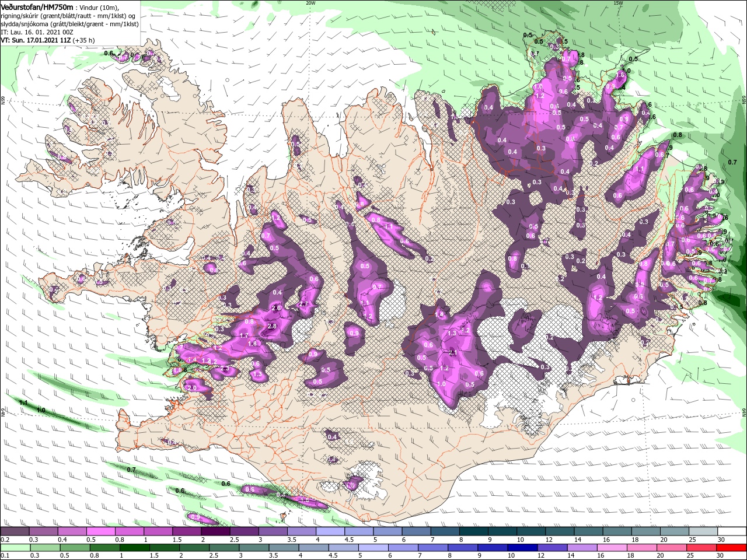Click the '1.8' precipitation value on the map
747x560 pixels.
pos(252,344)
